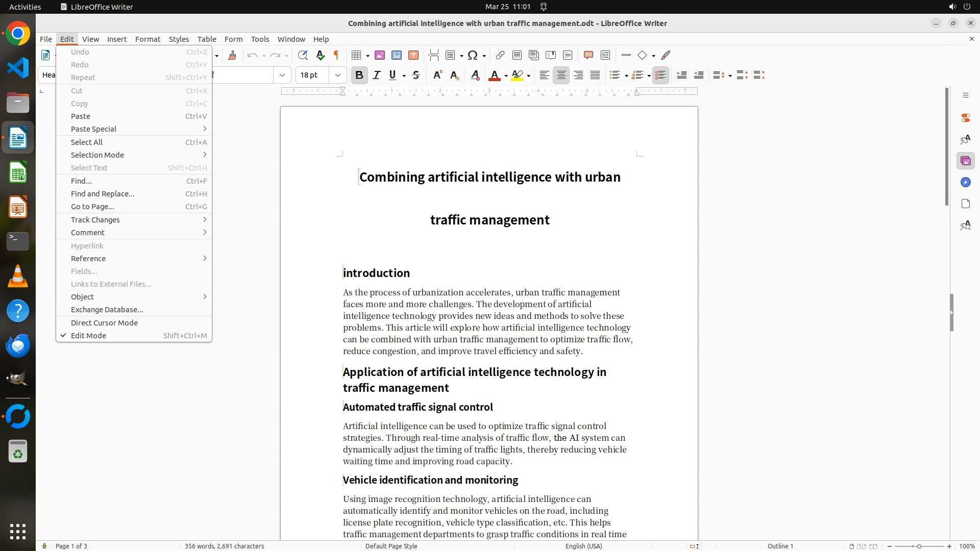Toggle Formatting Marks pilcrow button
The height and width of the screenshot is (551, 980).
(x=336, y=55)
